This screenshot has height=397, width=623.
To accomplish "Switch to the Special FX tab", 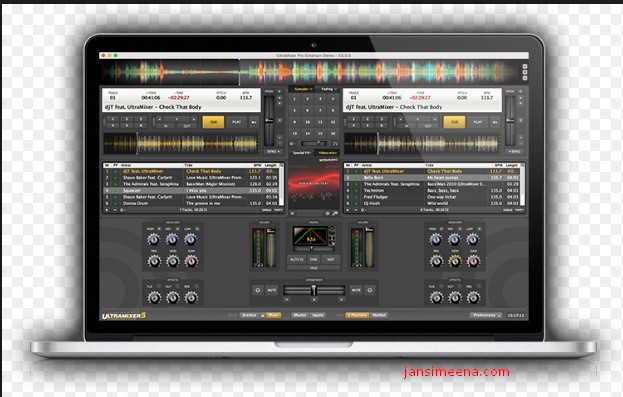I will tap(302, 153).
